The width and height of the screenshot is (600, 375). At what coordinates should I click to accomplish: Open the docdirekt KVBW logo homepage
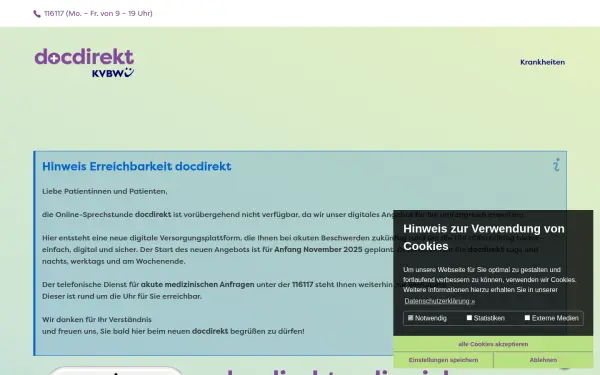(85, 63)
